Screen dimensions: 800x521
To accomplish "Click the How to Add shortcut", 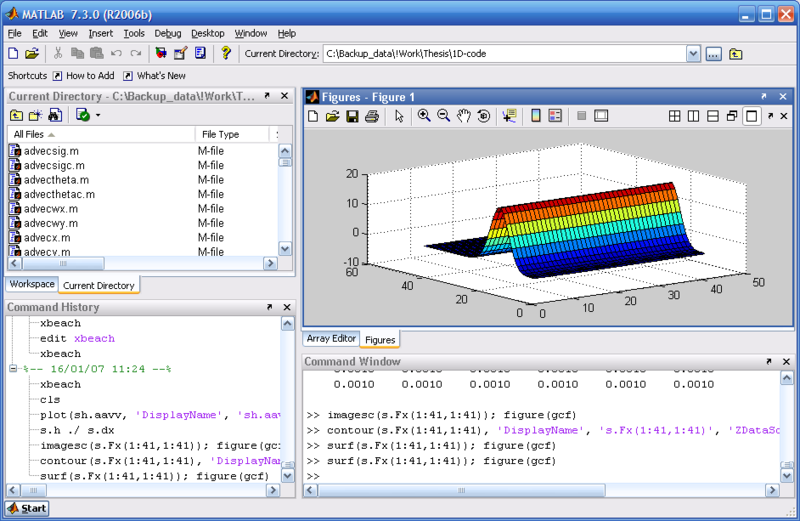I will 84,76.
